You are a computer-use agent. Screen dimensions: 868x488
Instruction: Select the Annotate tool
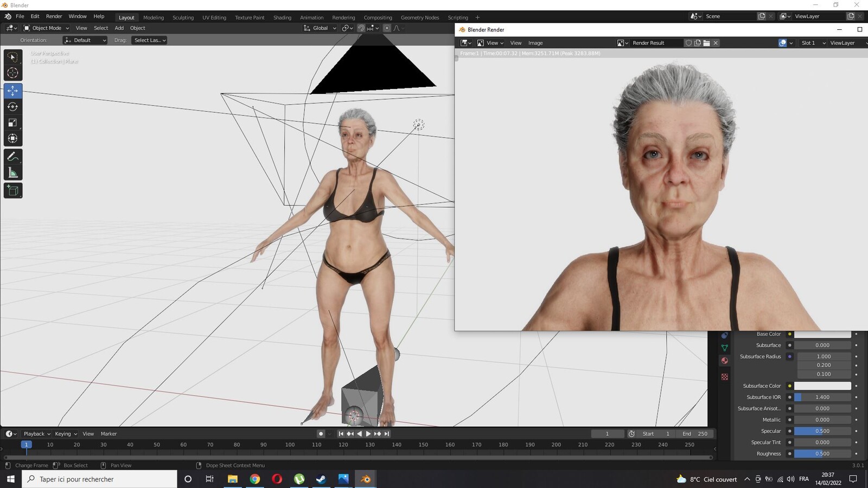coord(12,157)
